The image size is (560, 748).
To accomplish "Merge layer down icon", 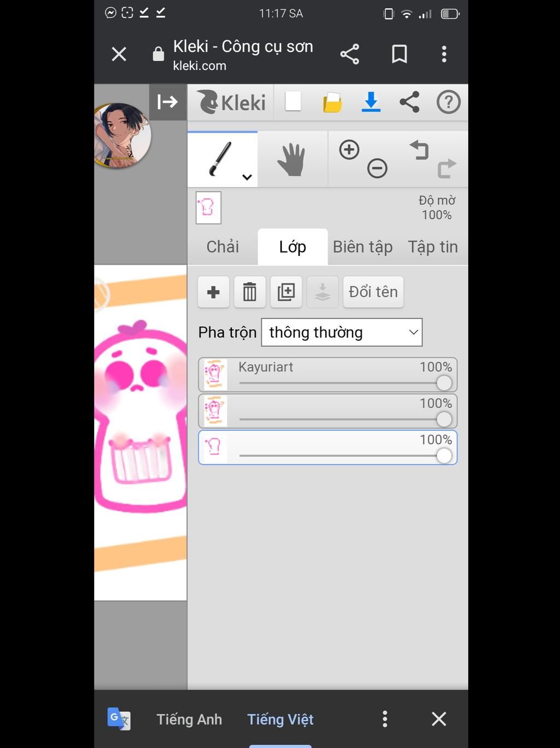I will 323,292.
